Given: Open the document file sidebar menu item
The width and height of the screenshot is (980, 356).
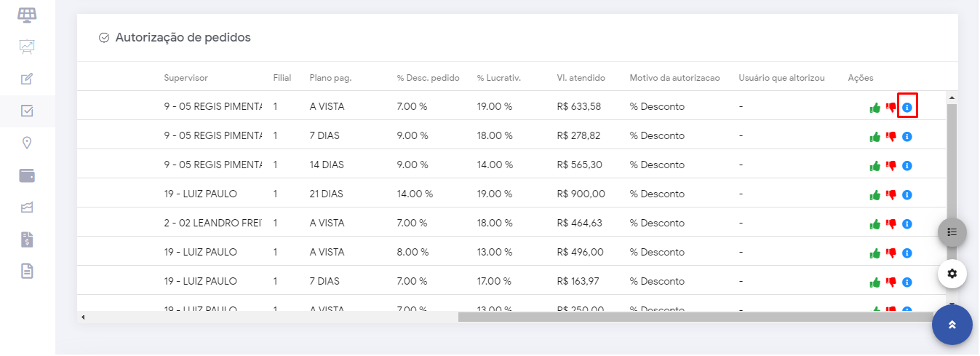Looking at the screenshot, I should click(27, 272).
